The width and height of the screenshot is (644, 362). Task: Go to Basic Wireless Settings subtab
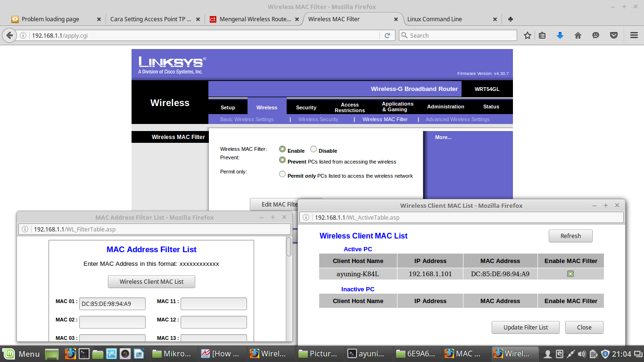pyautogui.click(x=247, y=119)
